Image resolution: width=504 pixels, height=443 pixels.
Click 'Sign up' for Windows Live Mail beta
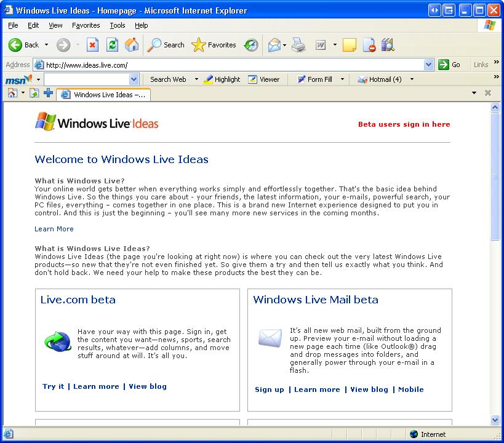[x=270, y=389]
